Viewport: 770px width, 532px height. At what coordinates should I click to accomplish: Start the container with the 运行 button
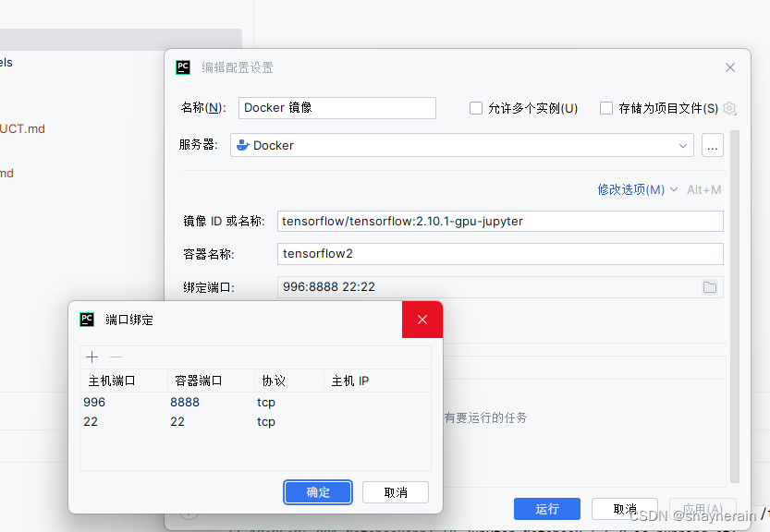[x=546, y=509]
